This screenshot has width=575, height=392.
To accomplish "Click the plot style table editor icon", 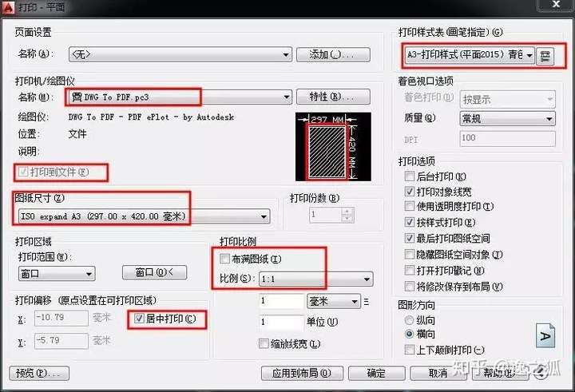I will coord(545,56).
